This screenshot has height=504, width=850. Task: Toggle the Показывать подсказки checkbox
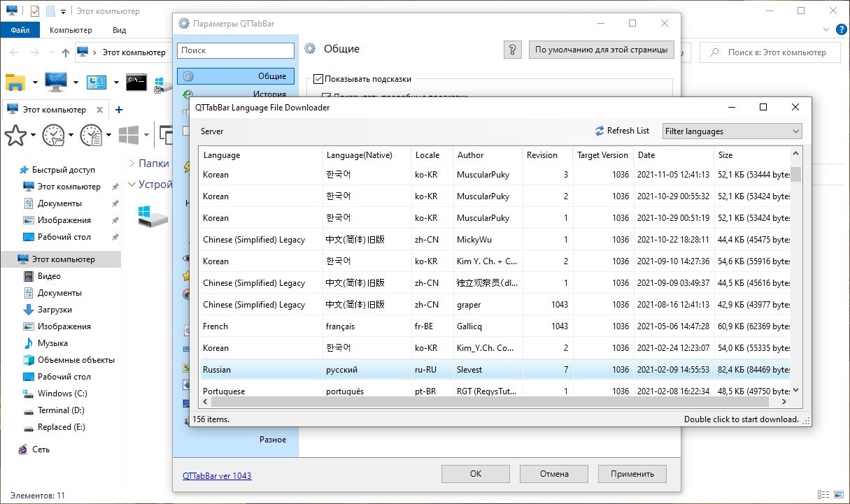(318, 79)
